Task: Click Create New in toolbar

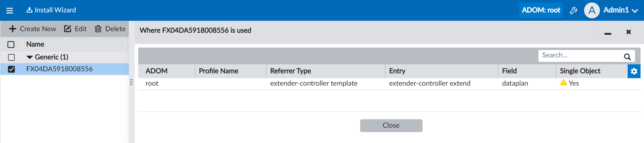Action: coord(32,29)
